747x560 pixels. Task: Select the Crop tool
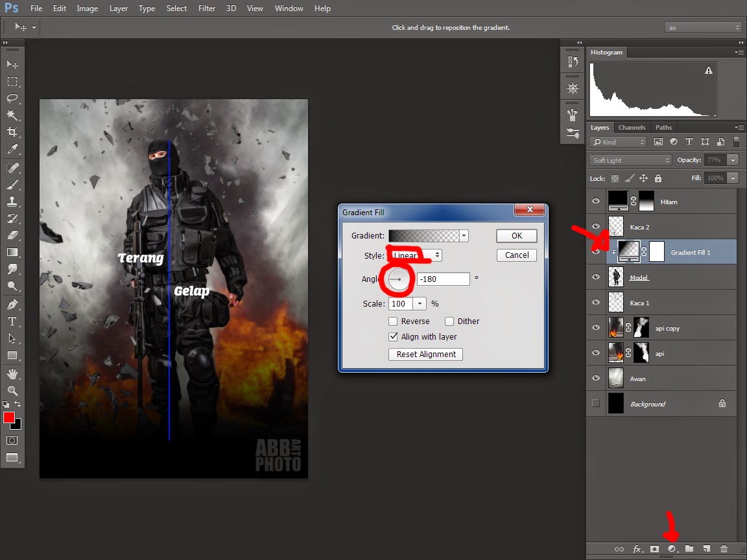(x=12, y=132)
